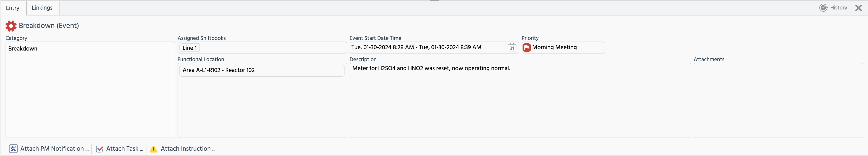This screenshot has width=868, height=156.
Task: Open the calendar date picker icon
Action: tap(512, 48)
